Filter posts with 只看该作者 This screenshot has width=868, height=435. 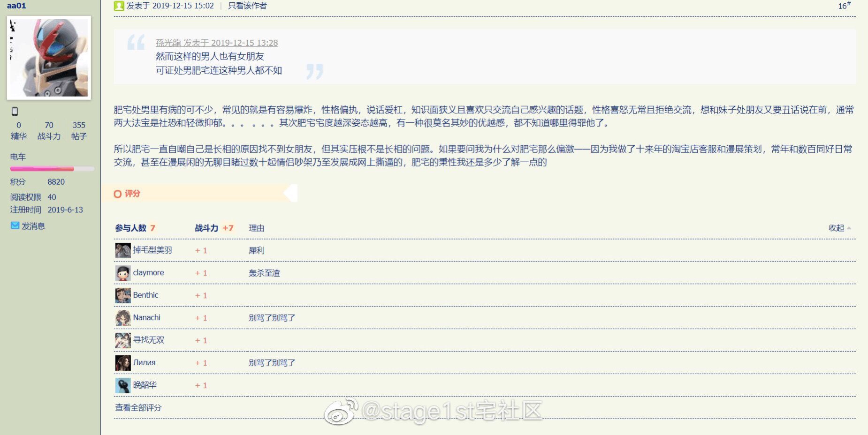(x=247, y=6)
